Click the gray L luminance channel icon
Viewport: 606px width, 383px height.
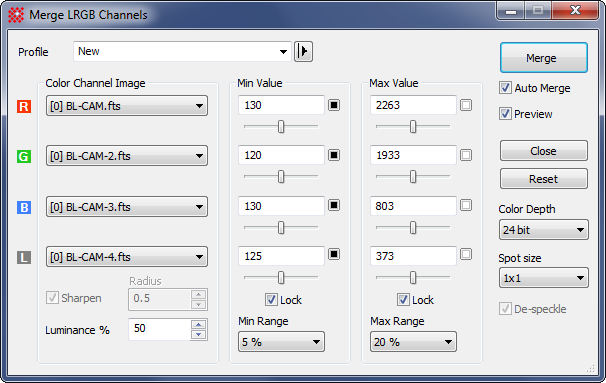click(24, 257)
